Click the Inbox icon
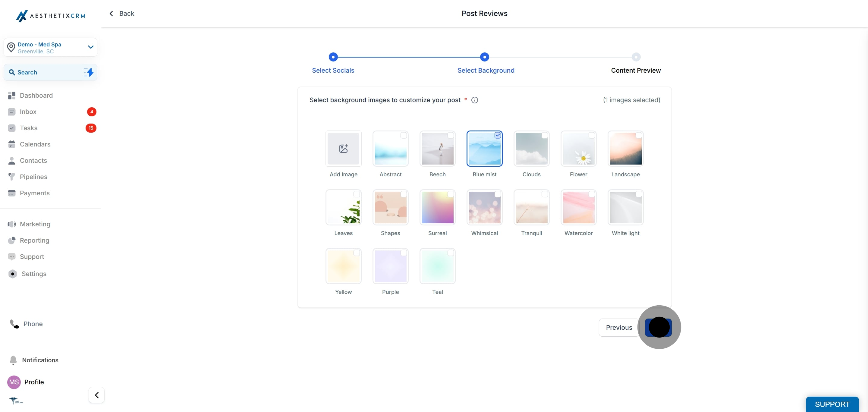 coord(12,112)
